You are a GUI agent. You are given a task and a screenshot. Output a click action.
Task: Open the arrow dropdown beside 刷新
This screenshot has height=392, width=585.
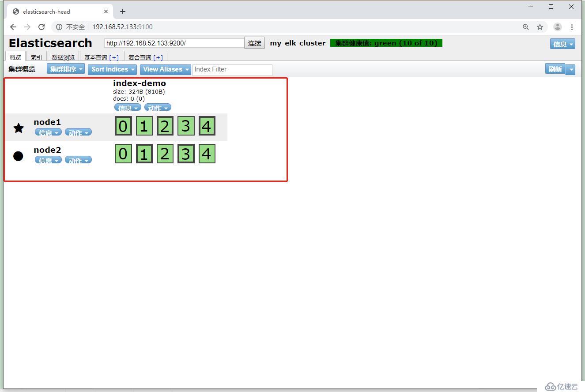point(571,69)
